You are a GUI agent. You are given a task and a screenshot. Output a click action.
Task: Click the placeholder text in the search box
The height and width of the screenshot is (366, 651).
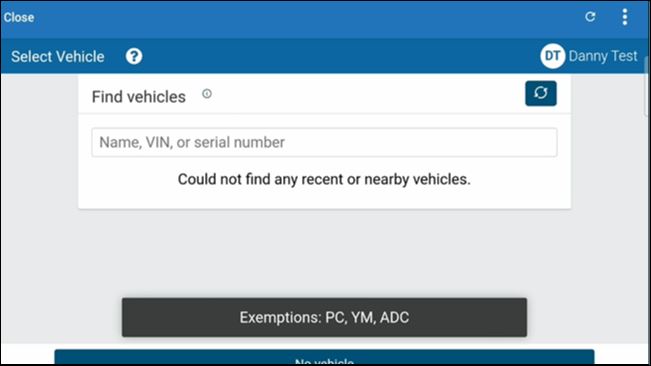pyautogui.click(x=192, y=142)
